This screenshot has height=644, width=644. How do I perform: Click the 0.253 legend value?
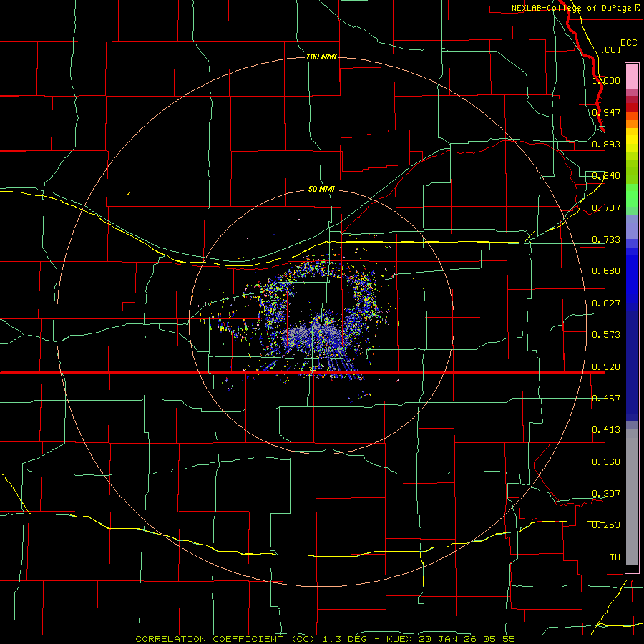[606, 525]
